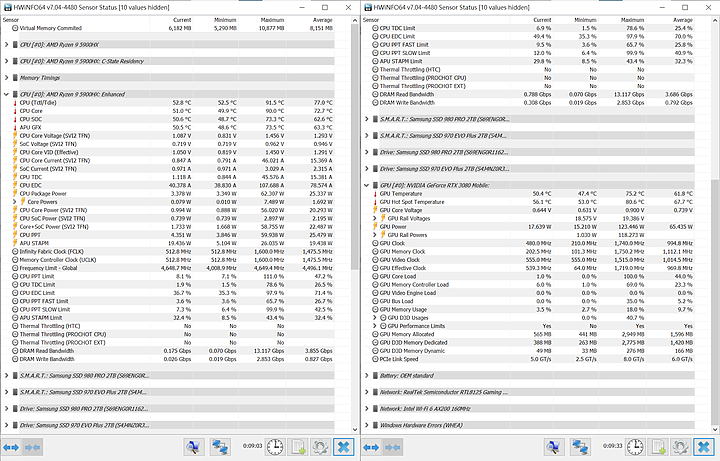720x461 pixels.
Task: Select the GPU Video Engine Load row
Action: [x=533, y=293]
